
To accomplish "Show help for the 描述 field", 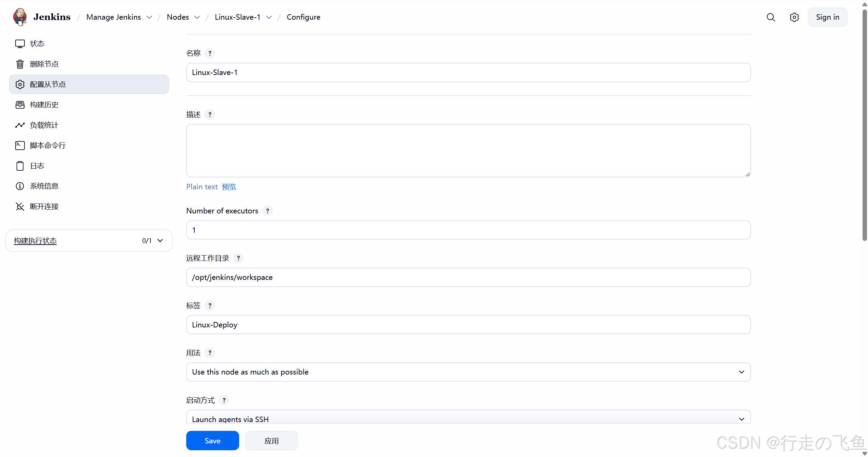I will click(210, 115).
